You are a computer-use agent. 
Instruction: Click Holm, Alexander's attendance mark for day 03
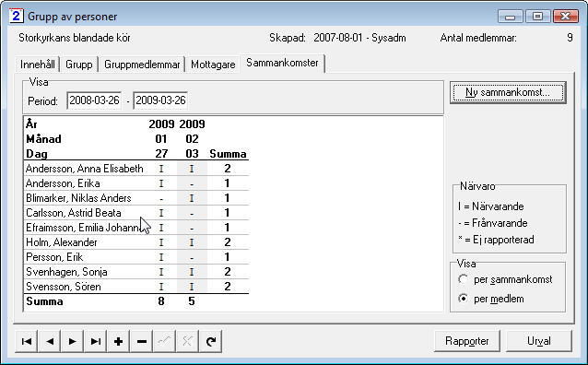192,242
